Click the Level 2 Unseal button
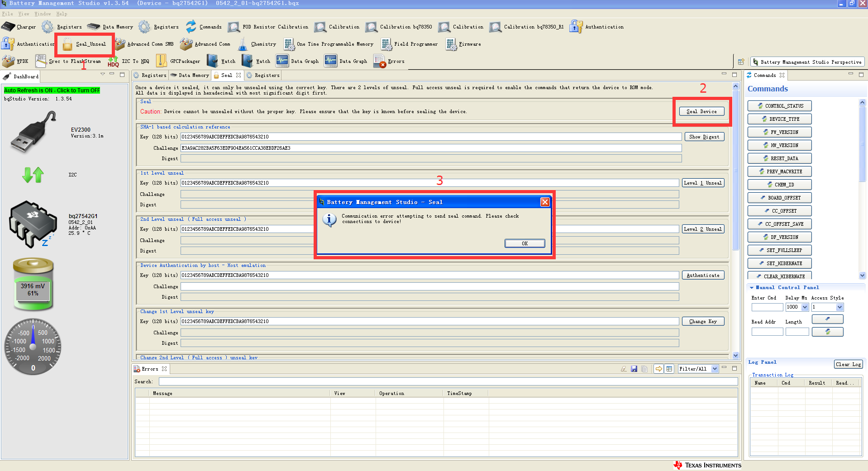Image resolution: width=868 pixels, height=471 pixels. (703, 229)
